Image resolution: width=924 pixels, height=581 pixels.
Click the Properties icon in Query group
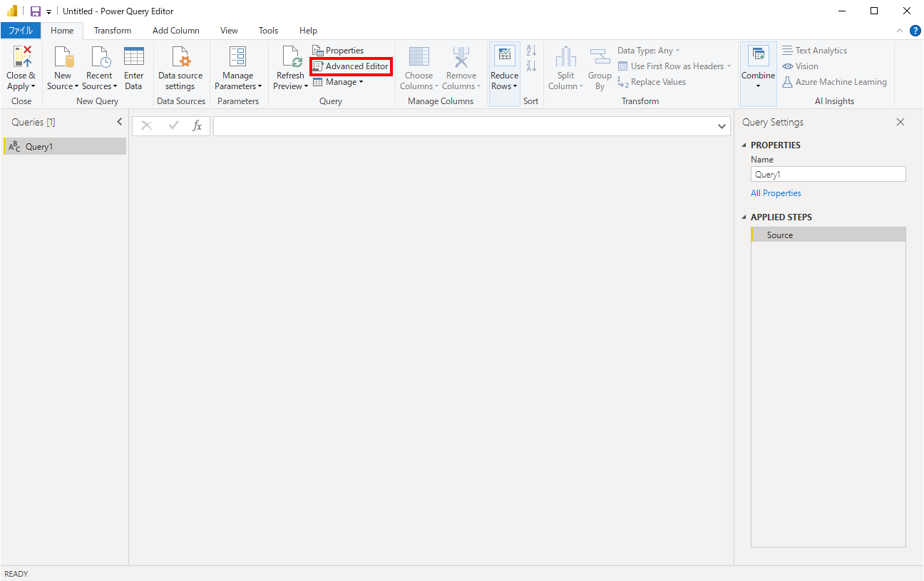318,51
